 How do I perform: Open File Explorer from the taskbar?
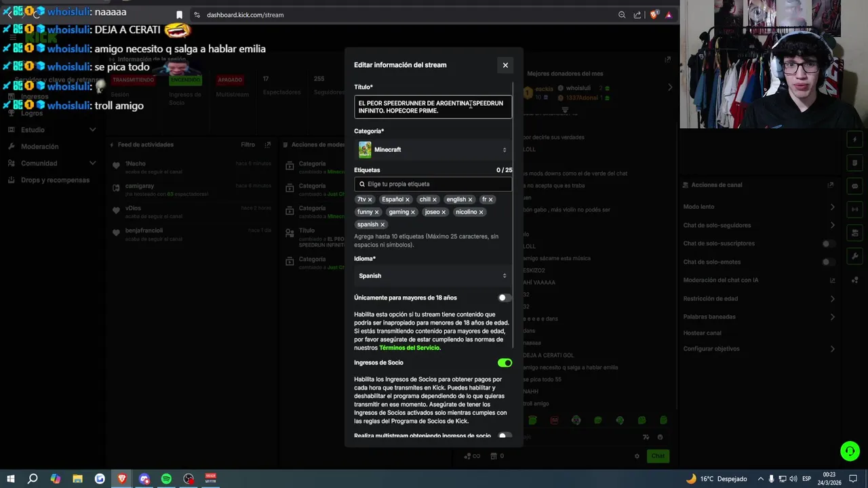point(77,479)
